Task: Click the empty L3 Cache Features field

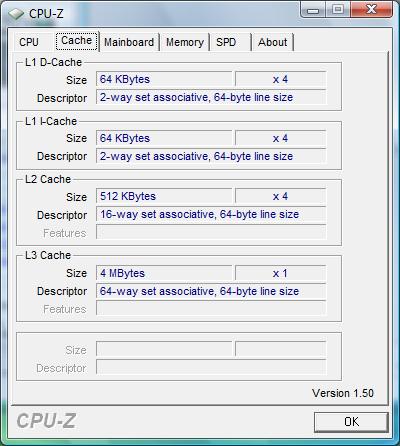Action: 211,309
